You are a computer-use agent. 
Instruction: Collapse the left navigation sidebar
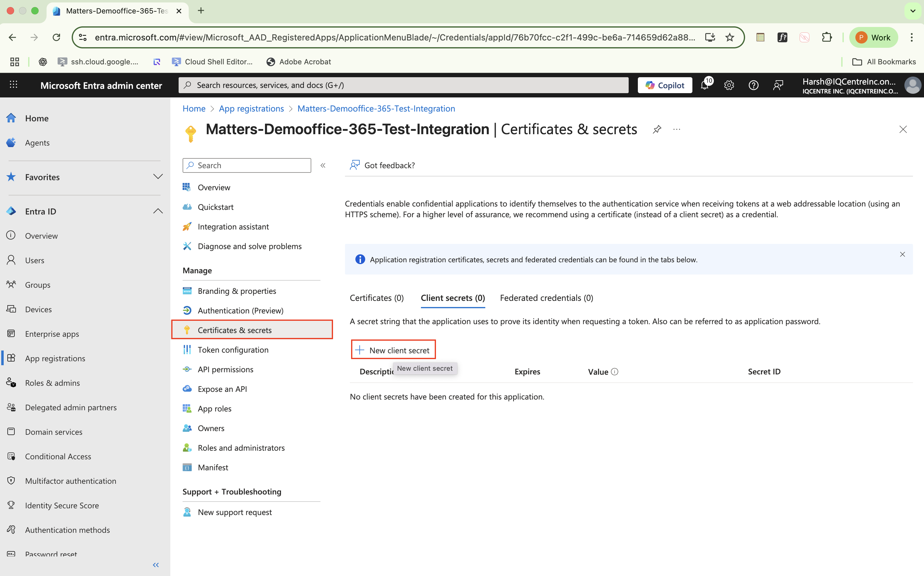pos(156,565)
